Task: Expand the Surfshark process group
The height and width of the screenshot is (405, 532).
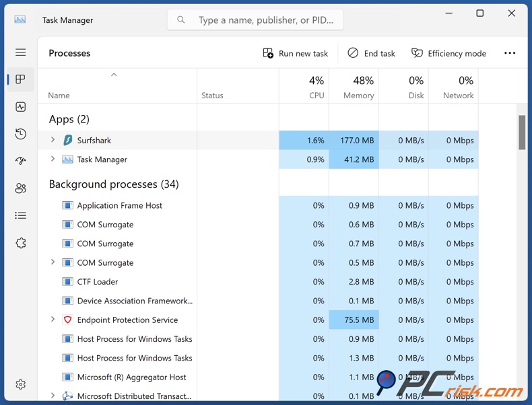Action: click(x=53, y=140)
